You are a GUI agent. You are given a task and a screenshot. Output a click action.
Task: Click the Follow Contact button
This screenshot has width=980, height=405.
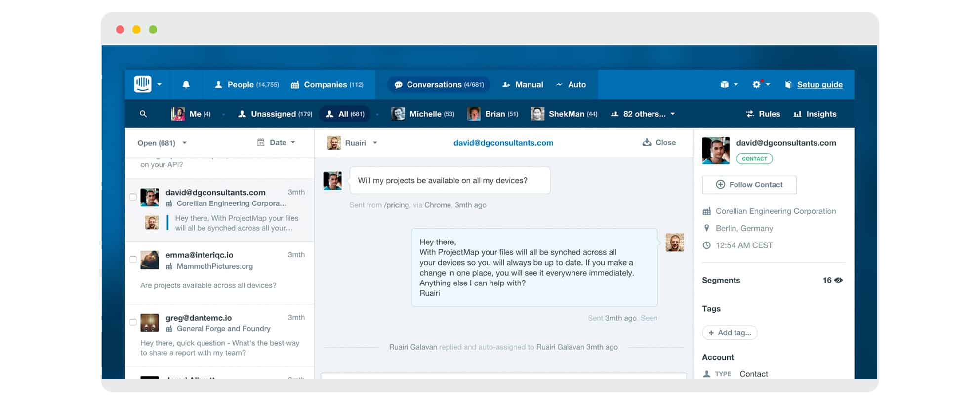click(749, 185)
